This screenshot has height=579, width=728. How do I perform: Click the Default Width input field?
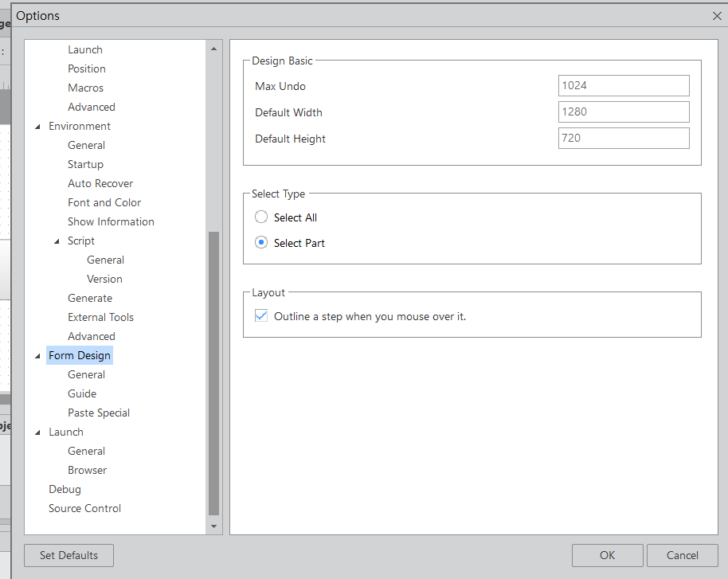click(x=624, y=112)
